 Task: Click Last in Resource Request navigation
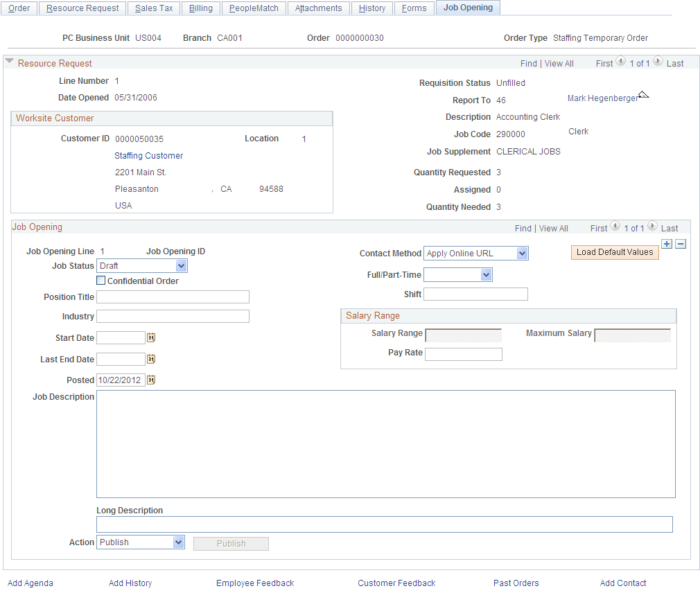pos(675,63)
